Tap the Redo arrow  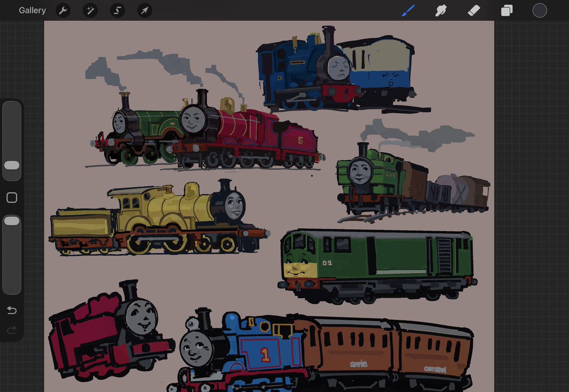pos(12,330)
